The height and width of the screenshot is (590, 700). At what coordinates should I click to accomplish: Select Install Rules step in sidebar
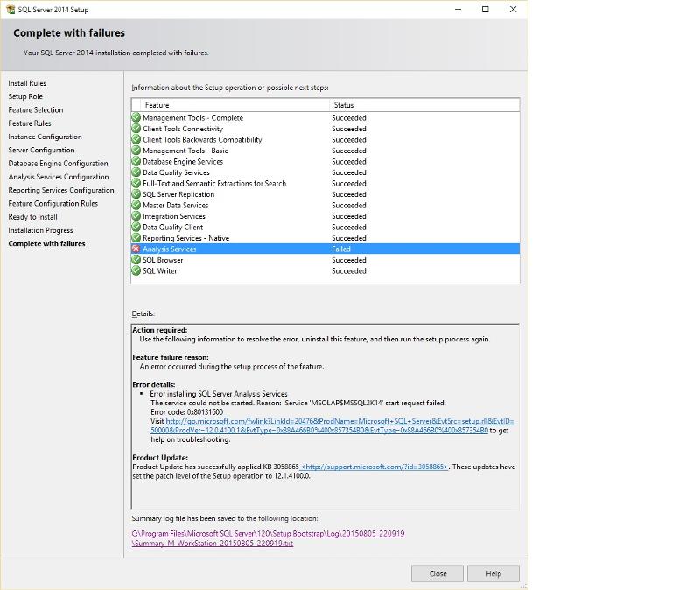pyautogui.click(x=27, y=83)
